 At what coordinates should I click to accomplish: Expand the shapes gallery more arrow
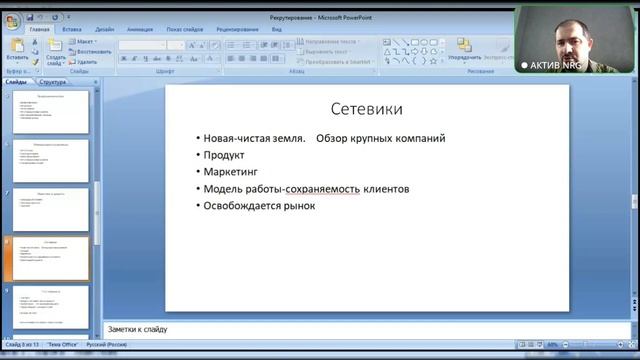442,61
